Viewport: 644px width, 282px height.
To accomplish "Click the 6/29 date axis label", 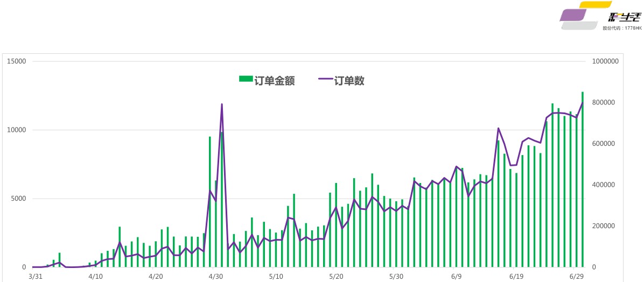I will click(577, 276).
